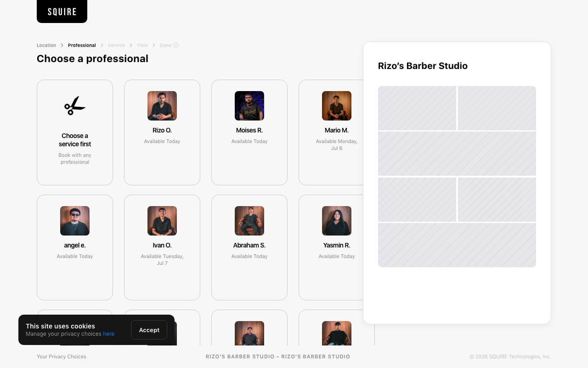Select professional name angel e.
588x368 pixels.
coord(75,245)
